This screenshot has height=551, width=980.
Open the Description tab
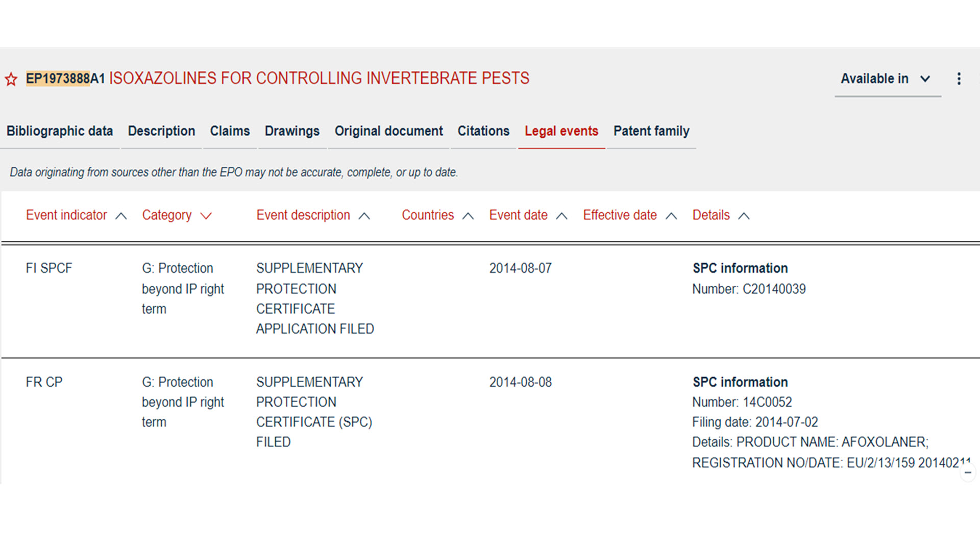pos(161,132)
